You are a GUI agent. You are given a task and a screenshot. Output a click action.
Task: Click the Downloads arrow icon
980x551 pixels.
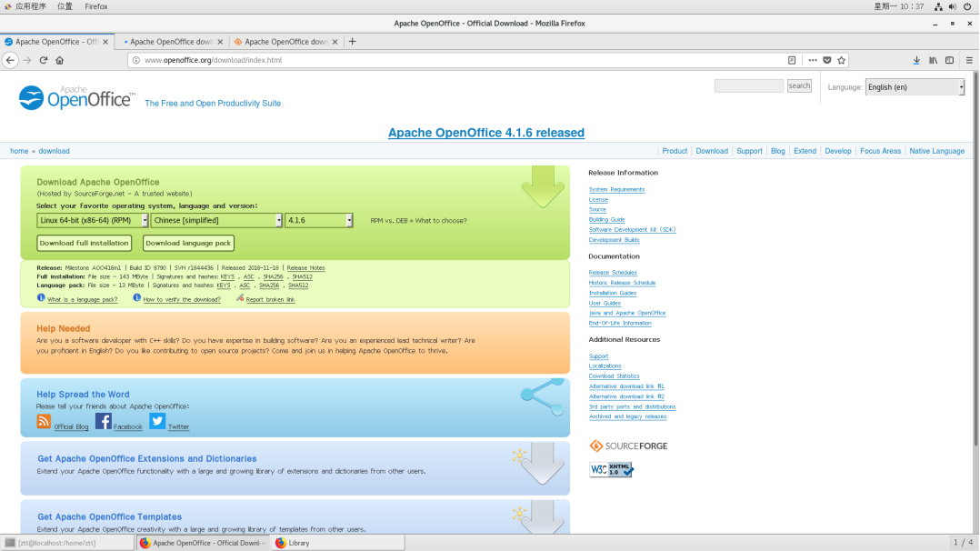916,60
